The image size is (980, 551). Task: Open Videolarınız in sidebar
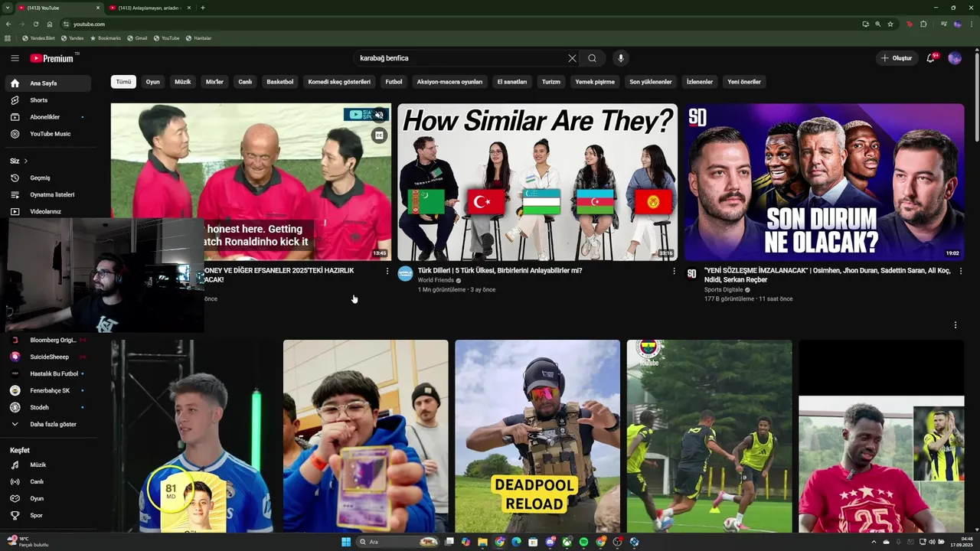point(47,211)
